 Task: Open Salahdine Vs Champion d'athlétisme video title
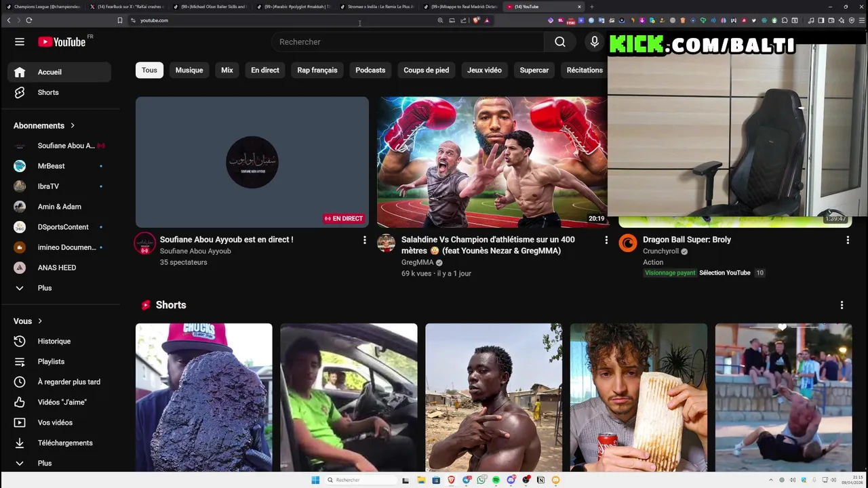[x=488, y=245]
